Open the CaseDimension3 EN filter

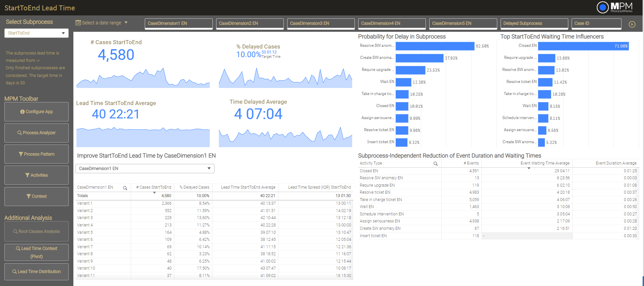click(x=321, y=23)
